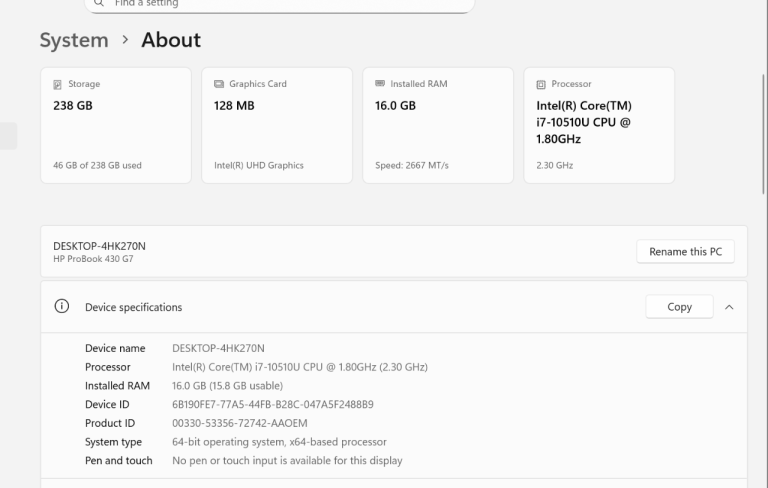768x488 pixels.
Task: Open the 46 GB of 238 GB used storage details
Action: tap(97, 166)
